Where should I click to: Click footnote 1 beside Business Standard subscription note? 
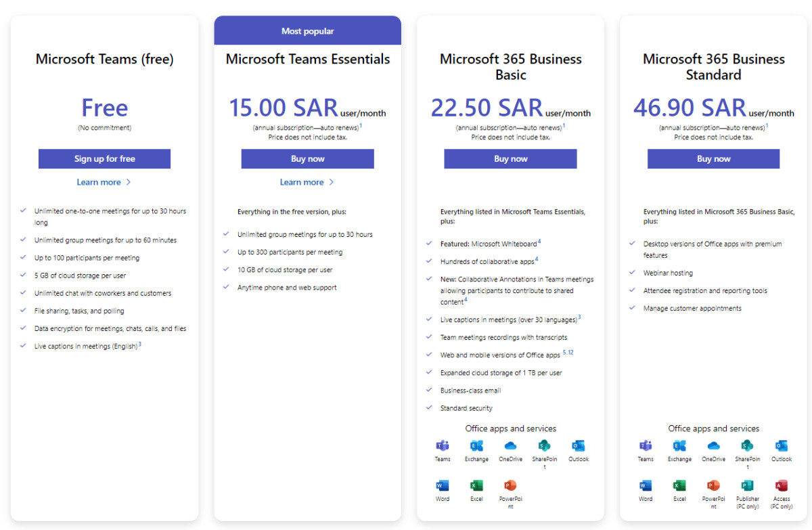tap(767, 125)
